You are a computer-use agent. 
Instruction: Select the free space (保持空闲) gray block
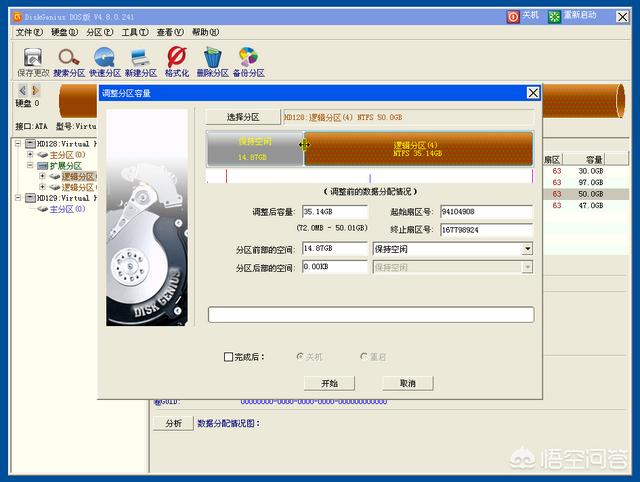(256, 149)
